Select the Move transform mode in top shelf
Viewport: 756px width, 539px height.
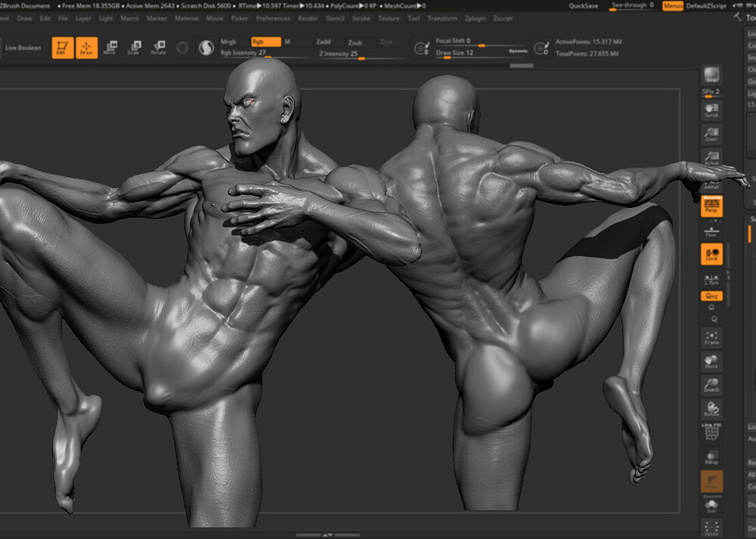tap(110, 48)
